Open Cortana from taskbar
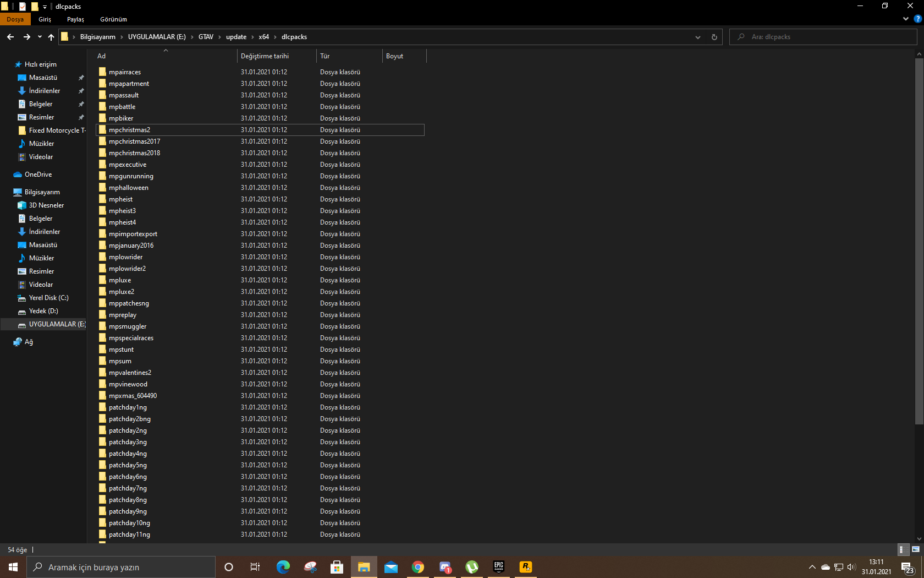The height and width of the screenshot is (578, 924). pyautogui.click(x=229, y=567)
